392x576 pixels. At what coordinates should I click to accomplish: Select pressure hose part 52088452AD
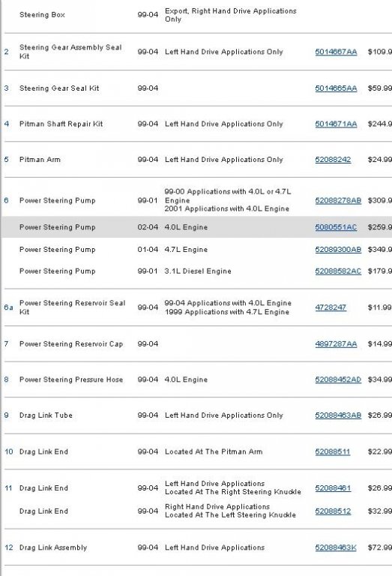[x=338, y=379]
